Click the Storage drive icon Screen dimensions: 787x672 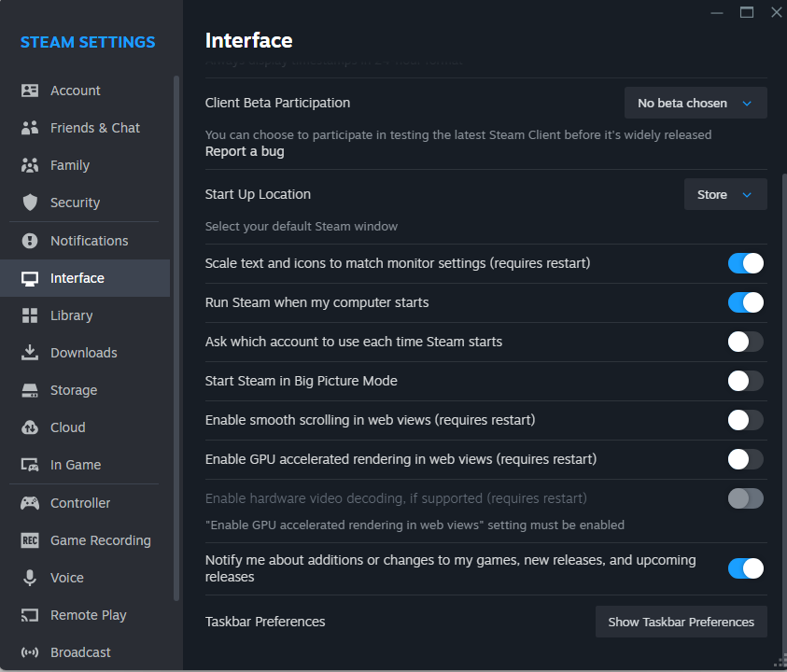tap(30, 390)
